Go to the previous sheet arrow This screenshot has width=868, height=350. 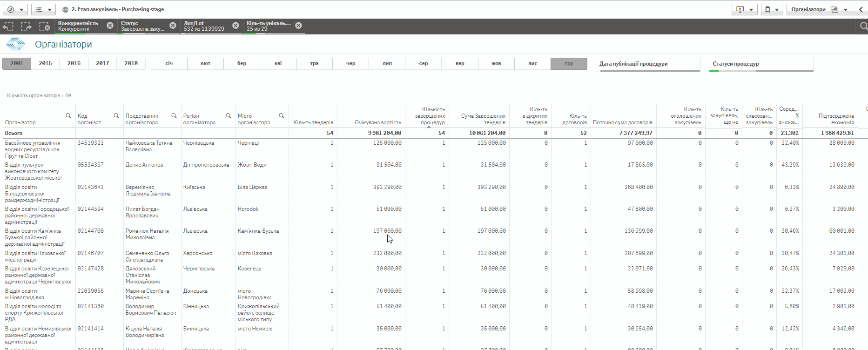[861, 9]
